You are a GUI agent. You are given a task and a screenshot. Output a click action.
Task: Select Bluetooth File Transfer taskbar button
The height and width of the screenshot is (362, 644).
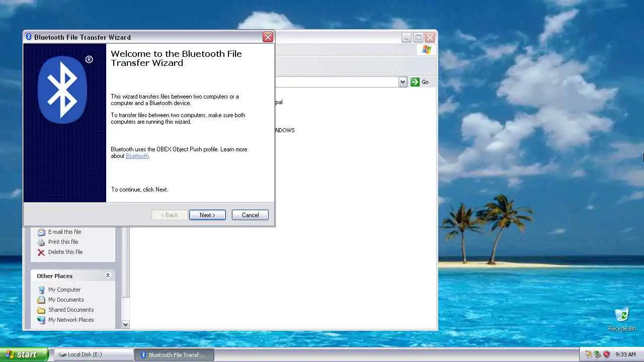click(175, 354)
